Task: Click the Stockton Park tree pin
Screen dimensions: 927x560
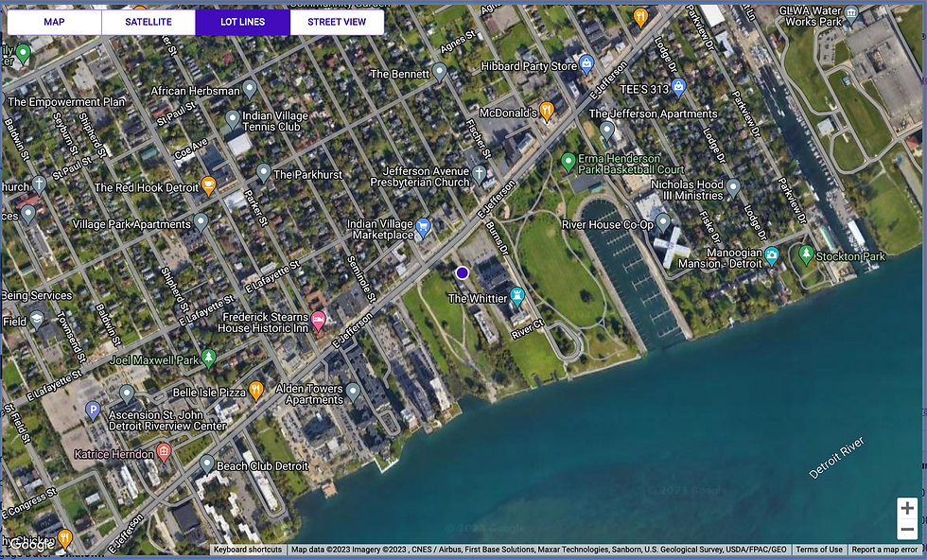Action: tap(806, 254)
